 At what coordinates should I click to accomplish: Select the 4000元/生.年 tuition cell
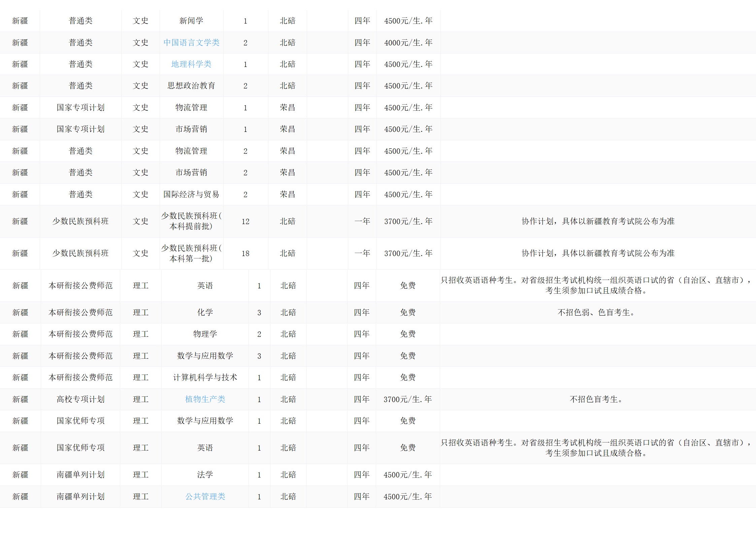[x=408, y=43]
